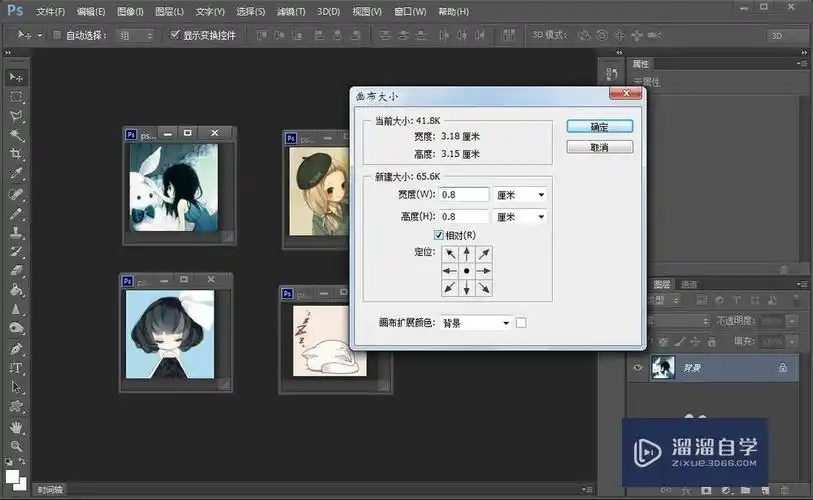The image size is (813, 500).
Task: Click the create new layer icon
Action: 765,490
